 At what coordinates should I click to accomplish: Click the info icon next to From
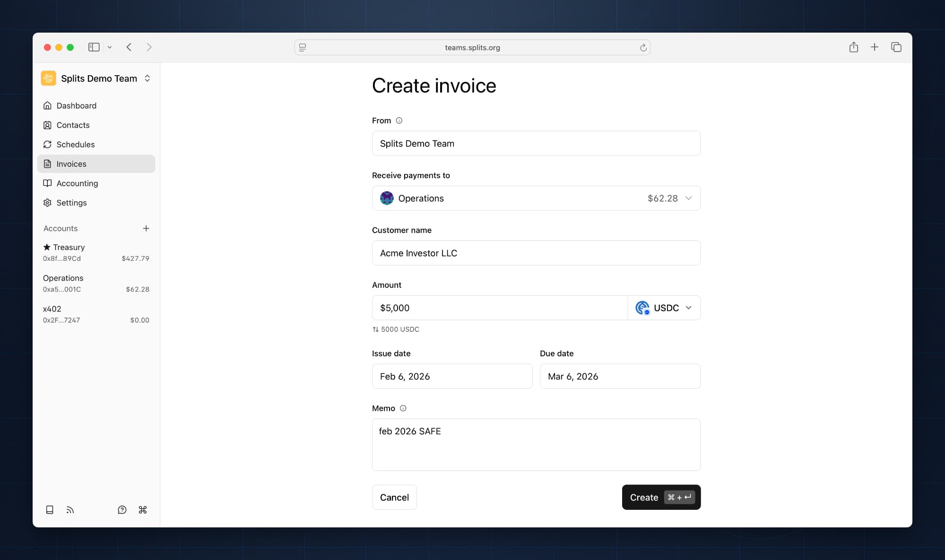[399, 121]
